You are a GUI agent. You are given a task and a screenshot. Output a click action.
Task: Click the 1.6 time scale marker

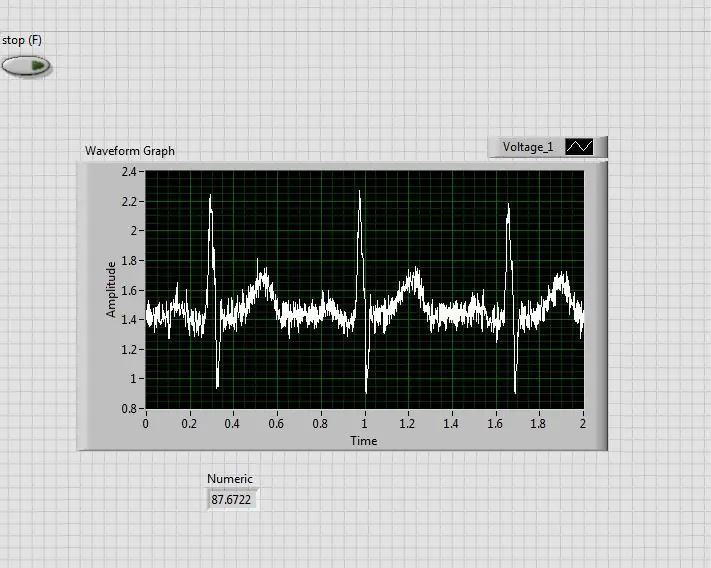pos(495,424)
